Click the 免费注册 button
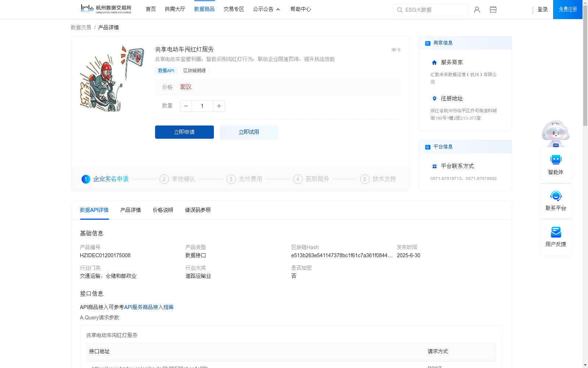 click(568, 10)
